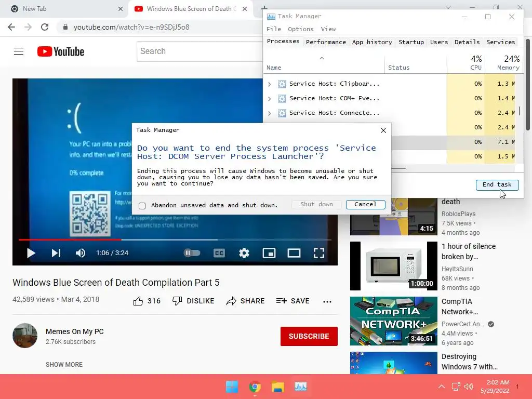Open CompTIA Network+ video thumbnail
Screen dimensions: 532x399
tap(394, 321)
